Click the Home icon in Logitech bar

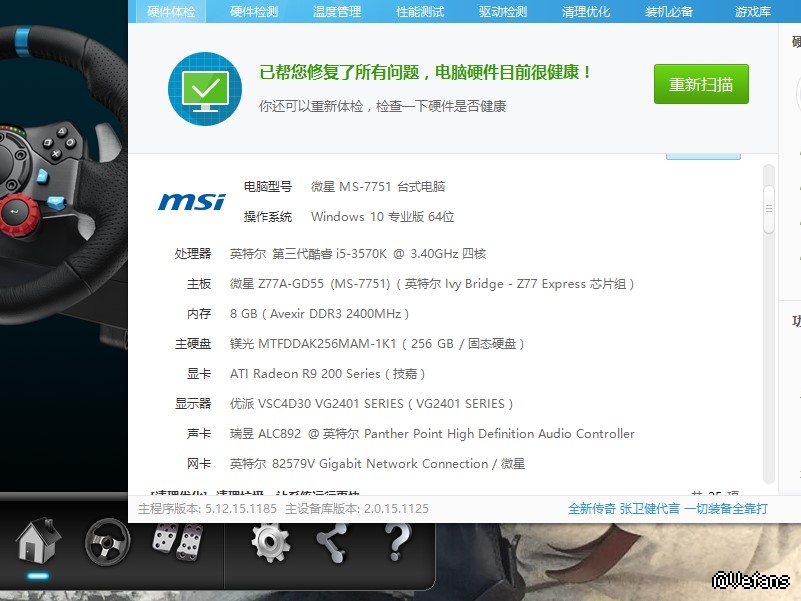pos(38,542)
